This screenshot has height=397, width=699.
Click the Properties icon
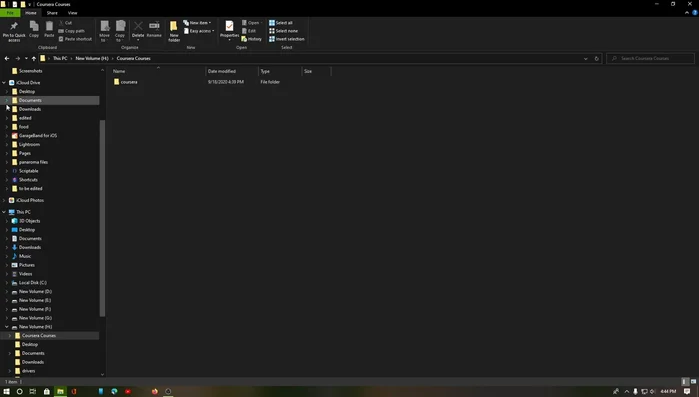click(229, 29)
